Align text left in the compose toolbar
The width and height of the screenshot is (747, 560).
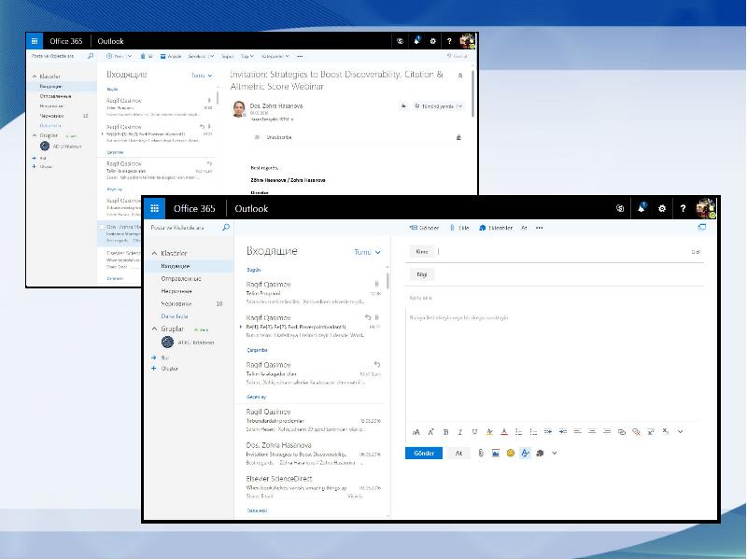[577, 432]
